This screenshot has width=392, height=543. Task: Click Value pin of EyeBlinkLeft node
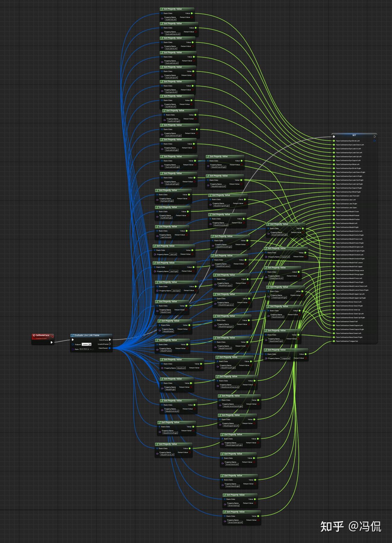[192, 13]
